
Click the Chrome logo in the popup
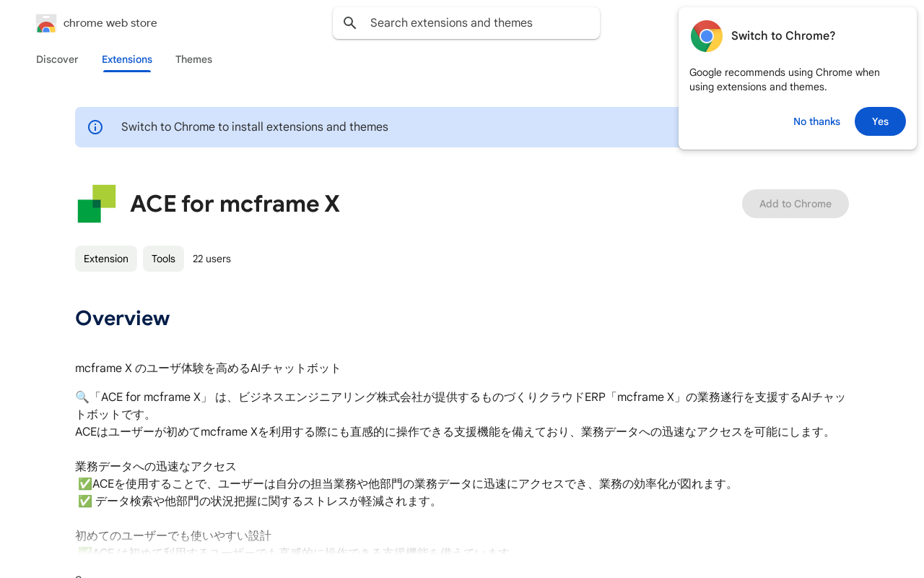tap(706, 36)
